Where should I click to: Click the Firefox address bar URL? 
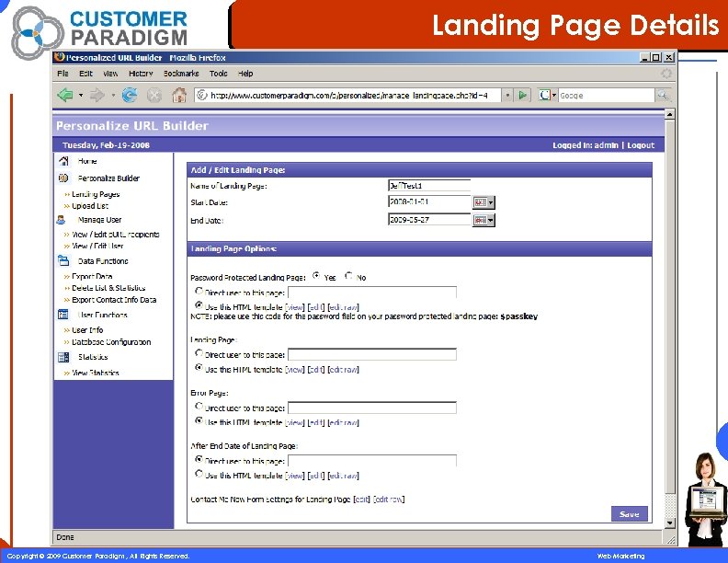[x=348, y=96]
